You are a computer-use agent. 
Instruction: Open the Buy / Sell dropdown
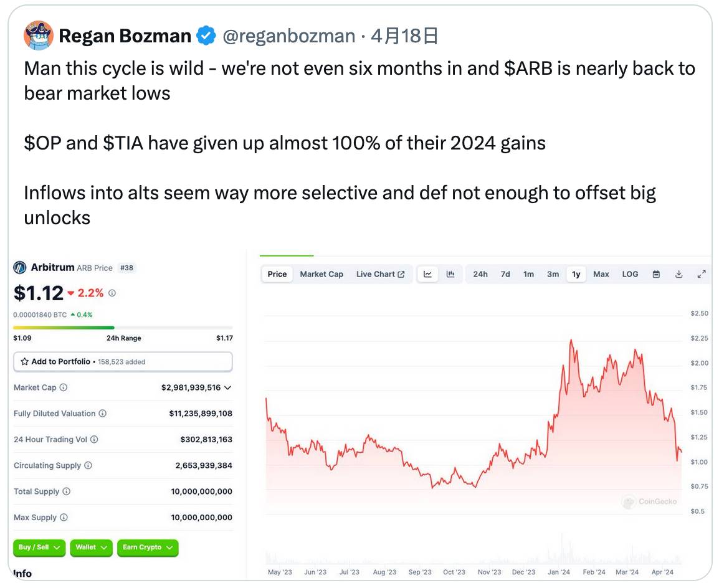39,548
